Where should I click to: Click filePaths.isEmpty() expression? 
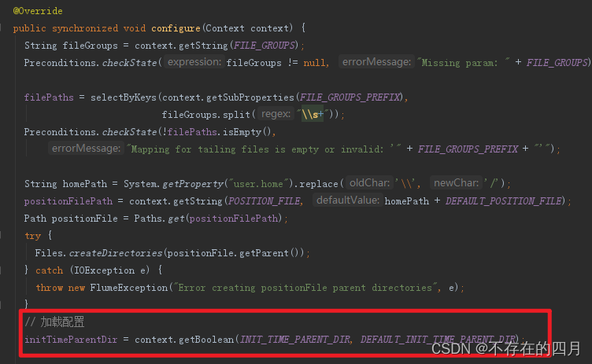point(219,132)
